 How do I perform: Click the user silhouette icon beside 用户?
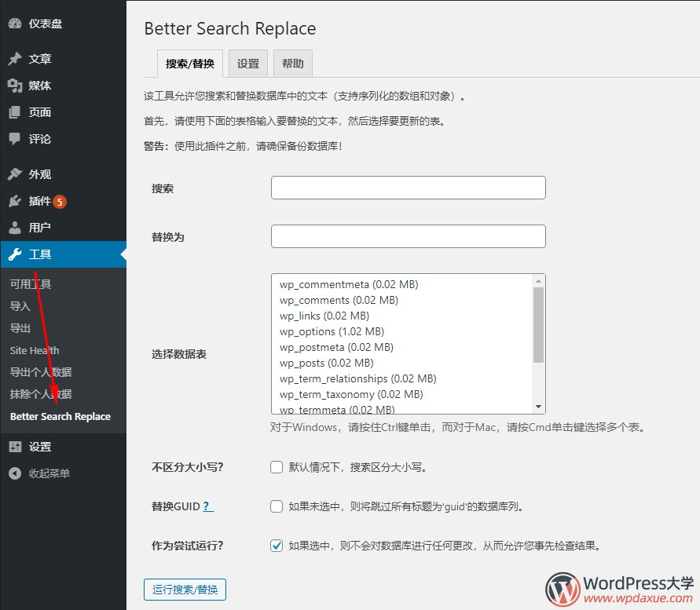coord(15,228)
